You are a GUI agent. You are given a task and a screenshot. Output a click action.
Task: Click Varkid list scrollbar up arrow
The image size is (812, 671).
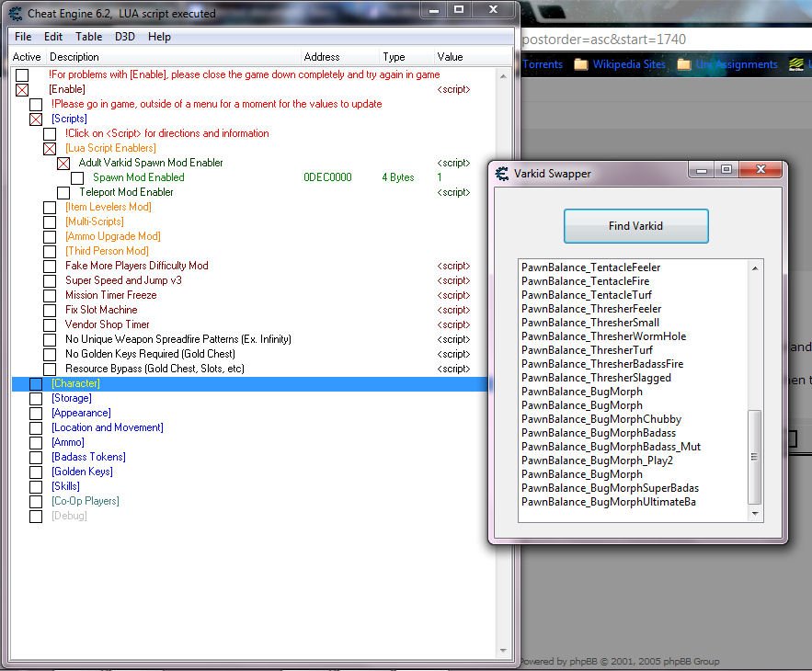point(755,268)
